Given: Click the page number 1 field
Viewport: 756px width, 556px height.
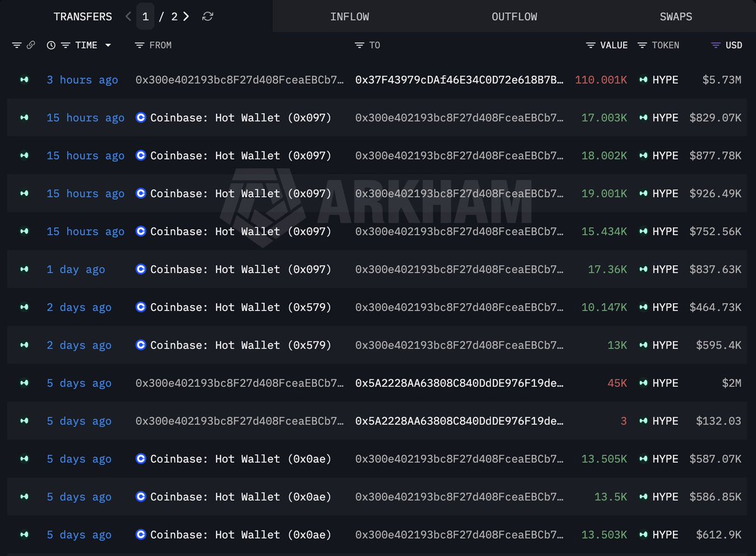Looking at the screenshot, I should coord(146,16).
